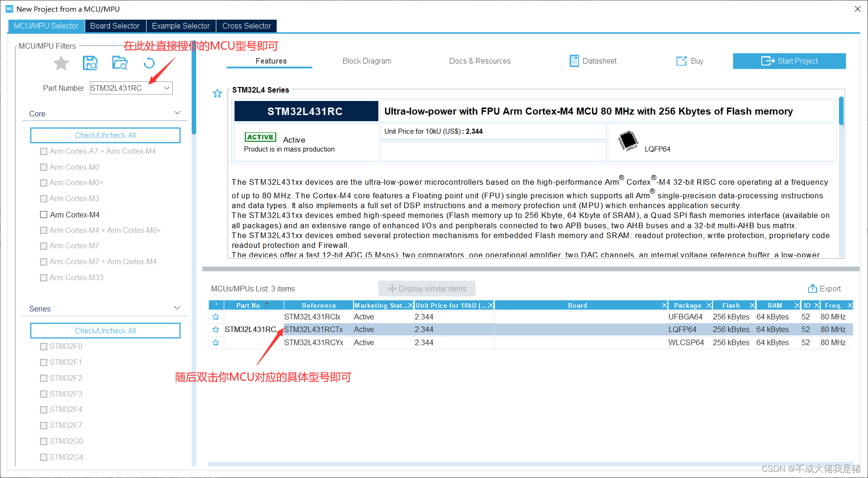The image size is (868, 478).
Task: Switch to the Board Selector tab
Action: (115, 26)
